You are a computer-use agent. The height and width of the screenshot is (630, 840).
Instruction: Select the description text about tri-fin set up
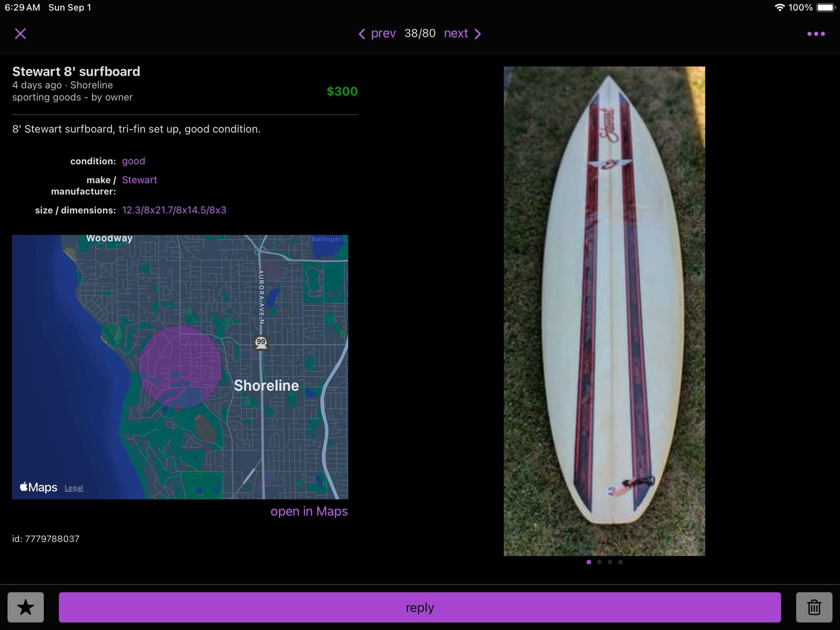(136, 129)
